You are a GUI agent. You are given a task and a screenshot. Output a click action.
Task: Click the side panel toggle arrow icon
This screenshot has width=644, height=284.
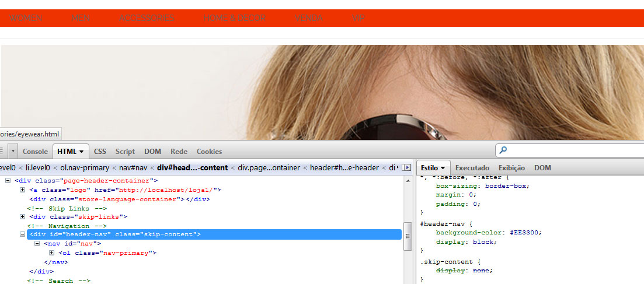406,167
